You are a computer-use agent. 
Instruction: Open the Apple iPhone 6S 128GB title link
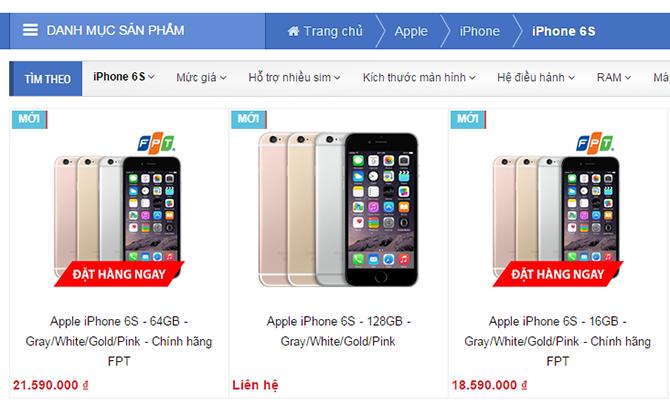338,331
